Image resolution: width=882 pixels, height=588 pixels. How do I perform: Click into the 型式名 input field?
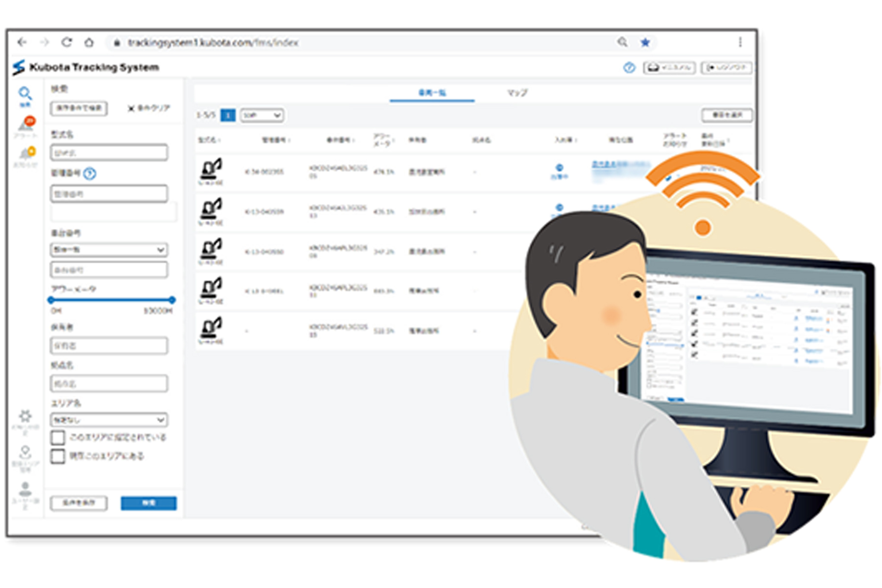(109, 153)
